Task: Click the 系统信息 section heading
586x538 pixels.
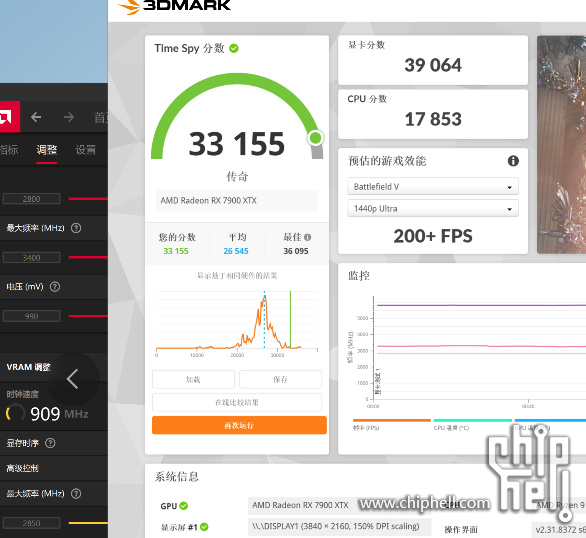Action: click(x=176, y=477)
